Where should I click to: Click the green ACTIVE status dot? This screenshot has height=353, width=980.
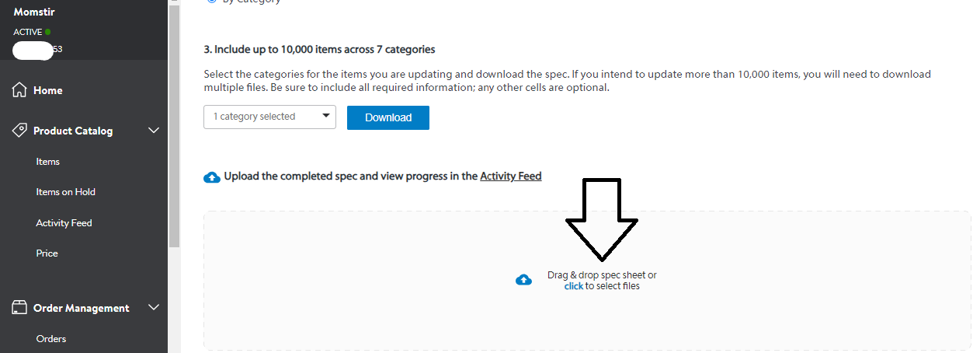48,32
